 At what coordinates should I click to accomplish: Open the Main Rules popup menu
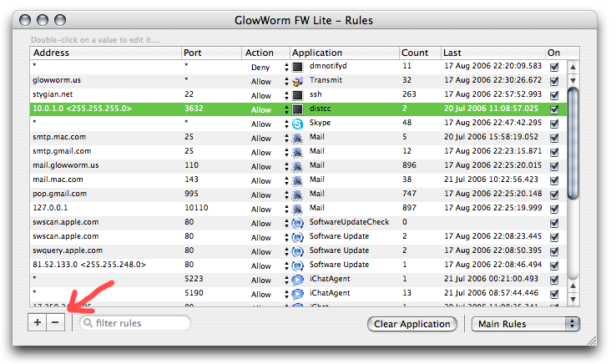525,324
